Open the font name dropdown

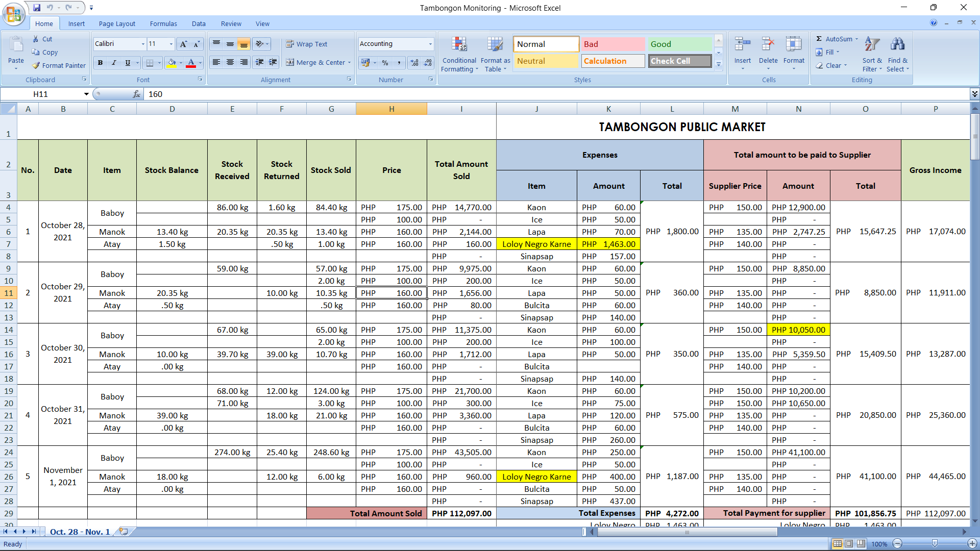click(143, 44)
